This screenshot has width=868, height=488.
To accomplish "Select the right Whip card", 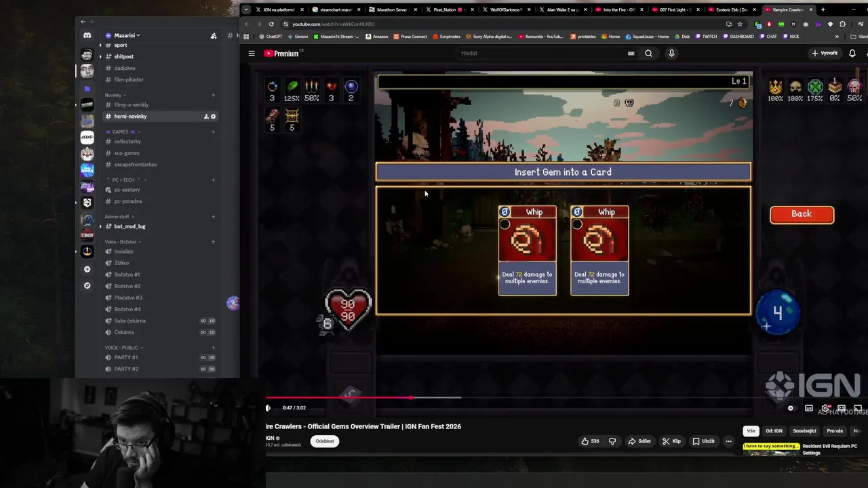I will pyautogui.click(x=599, y=251).
